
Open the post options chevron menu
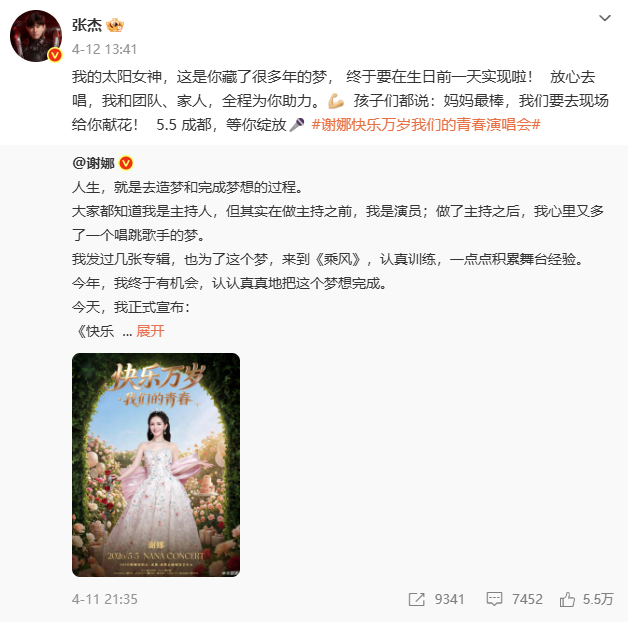[604, 18]
